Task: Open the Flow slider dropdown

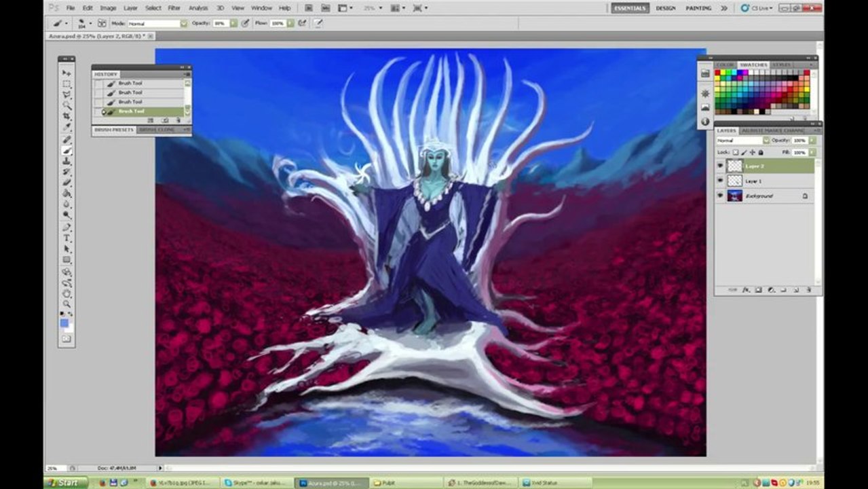Action: 290,23
